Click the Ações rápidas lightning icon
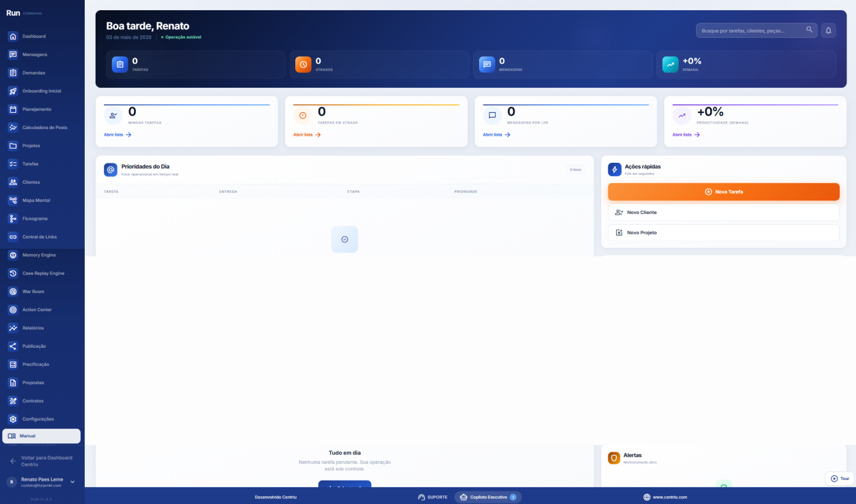The height and width of the screenshot is (504, 856). tap(614, 169)
